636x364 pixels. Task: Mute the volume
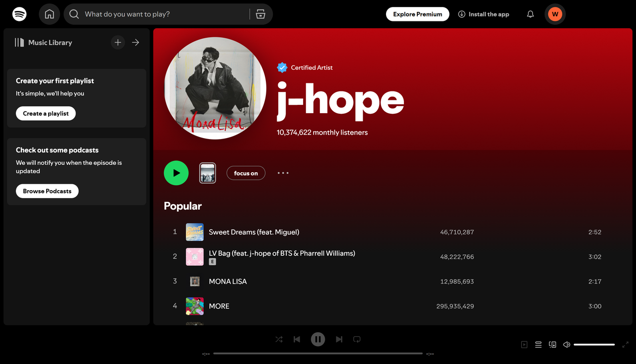coord(566,344)
